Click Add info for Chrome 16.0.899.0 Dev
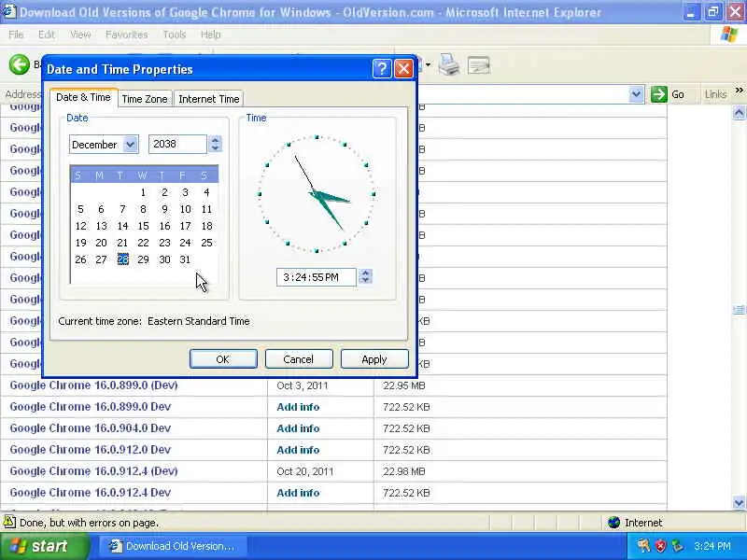The height and width of the screenshot is (560, 747). [x=298, y=407]
